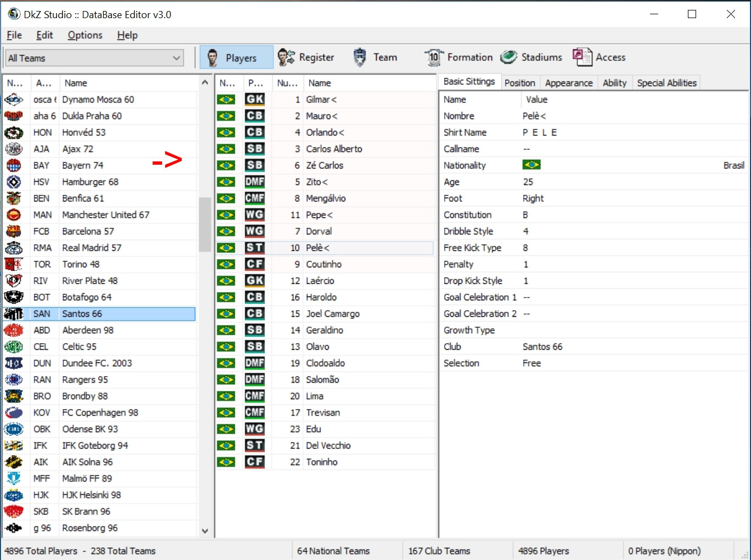751x560 pixels.
Task: Click the ST position badge for Pelè
Action: (255, 248)
